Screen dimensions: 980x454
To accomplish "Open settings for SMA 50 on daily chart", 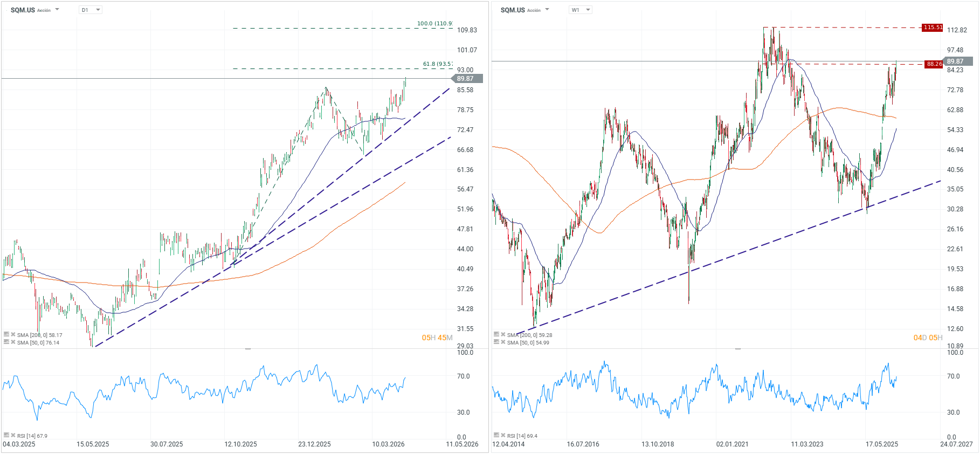I will point(6,342).
